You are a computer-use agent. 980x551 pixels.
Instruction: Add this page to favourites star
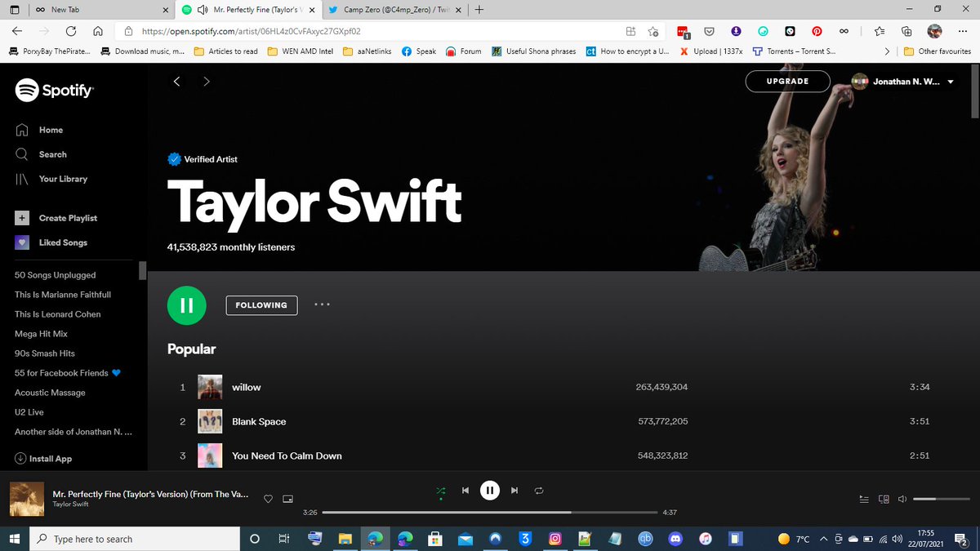[x=653, y=31]
